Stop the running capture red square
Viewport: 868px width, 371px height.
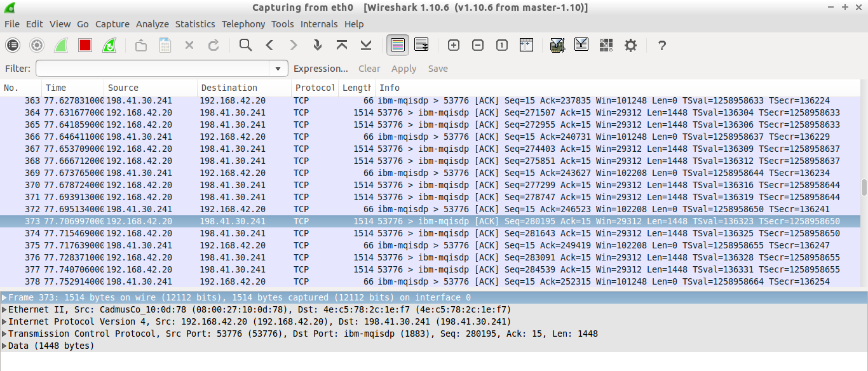[x=85, y=45]
